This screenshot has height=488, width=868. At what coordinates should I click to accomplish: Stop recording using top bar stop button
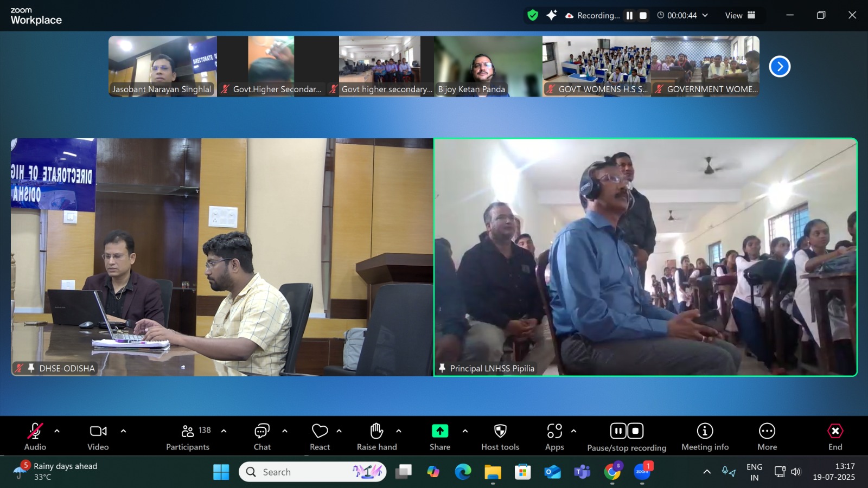tap(643, 15)
